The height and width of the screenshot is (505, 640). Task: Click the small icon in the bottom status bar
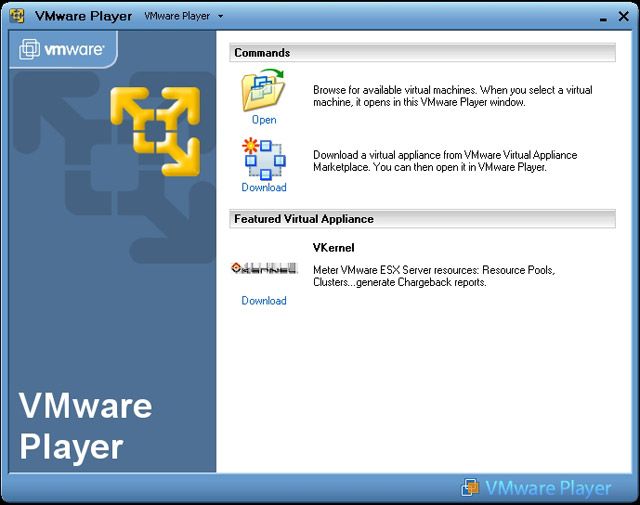[470, 488]
